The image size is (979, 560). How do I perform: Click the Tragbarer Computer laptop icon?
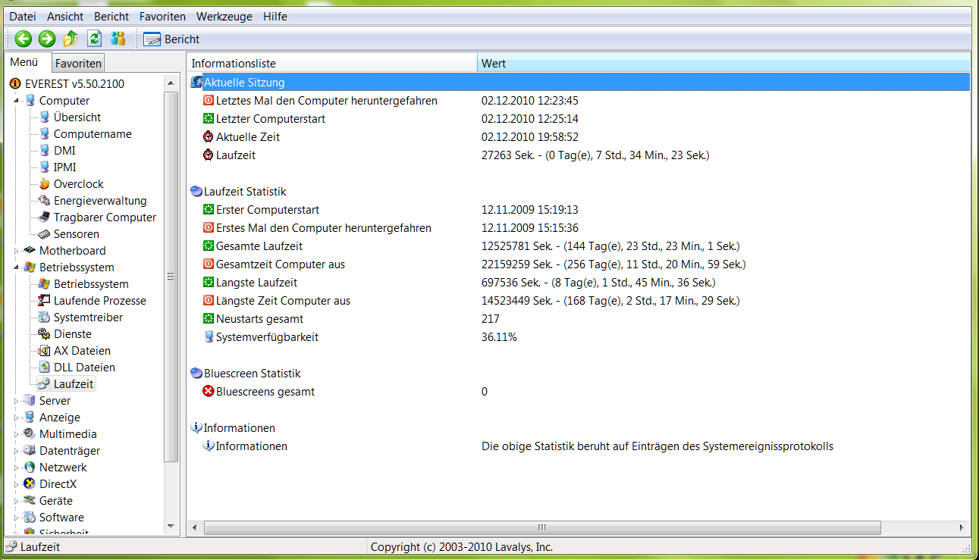click(45, 217)
